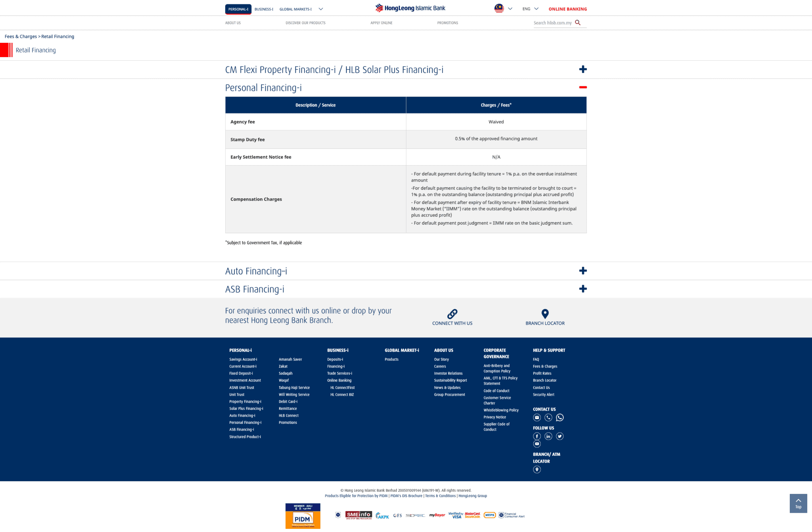Open Zakat footer link
Image resolution: width=812 pixels, height=532 pixels.
pos(283,367)
